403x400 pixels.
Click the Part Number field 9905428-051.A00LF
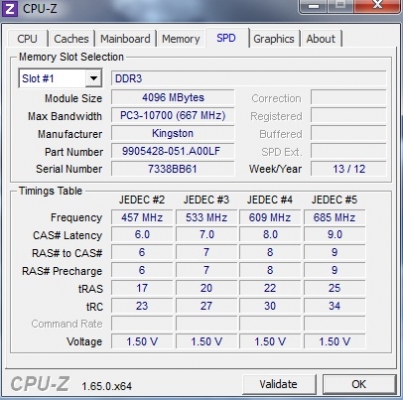tap(173, 151)
